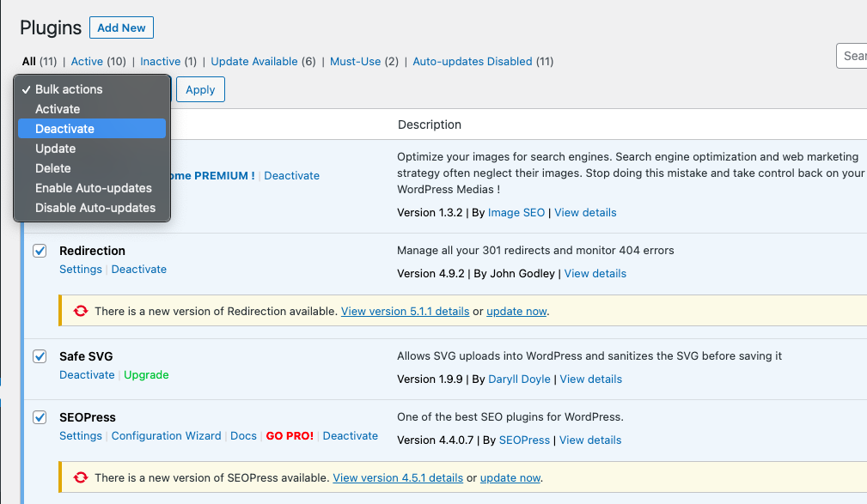Select Bulk actions option in dropdown
This screenshot has height=504, width=867.
[x=92, y=89]
